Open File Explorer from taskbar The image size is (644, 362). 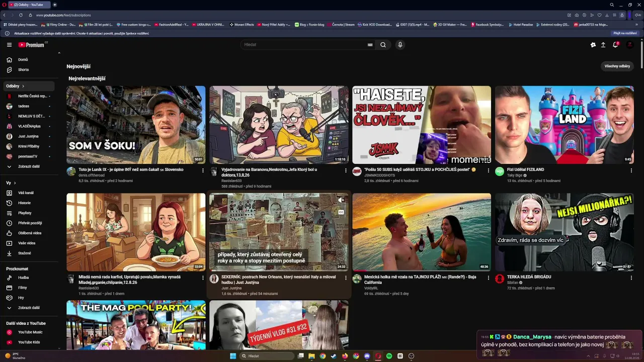pyautogui.click(x=311, y=356)
